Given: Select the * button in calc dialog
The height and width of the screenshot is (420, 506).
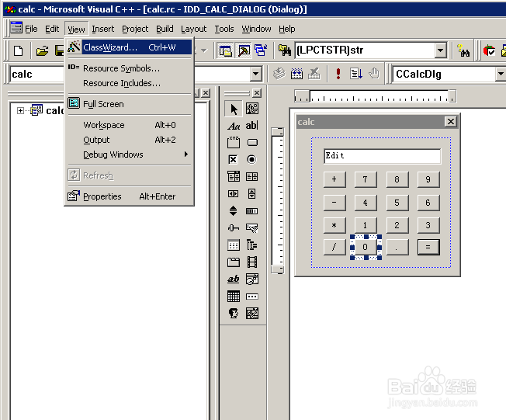Looking at the screenshot, I should click(x=334, y=225).
